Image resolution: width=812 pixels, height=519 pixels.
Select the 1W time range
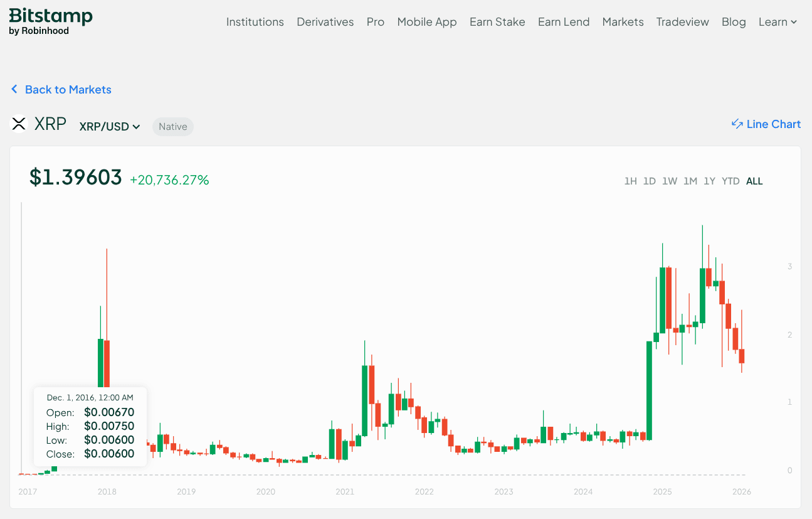pyautogui.click(x=670, y=181)
